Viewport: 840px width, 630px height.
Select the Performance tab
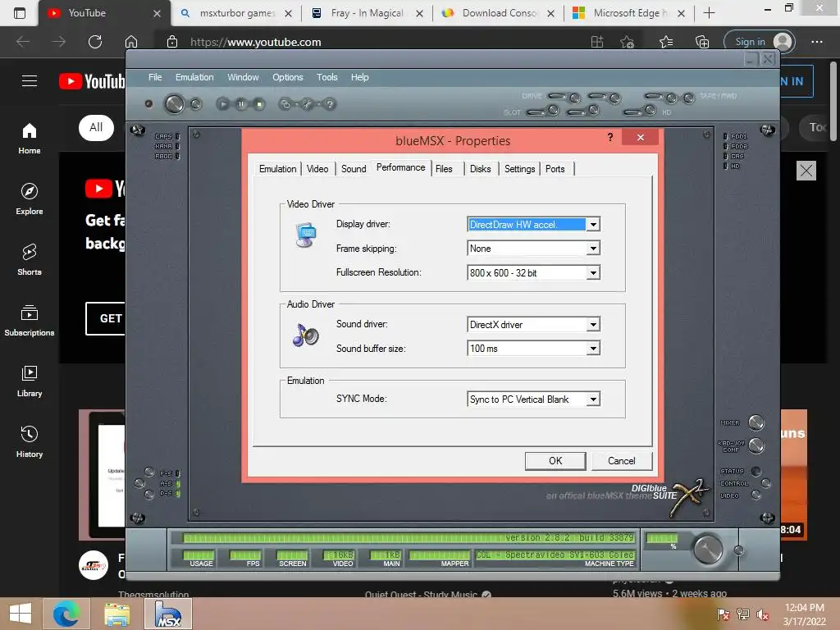click(400, 167)
